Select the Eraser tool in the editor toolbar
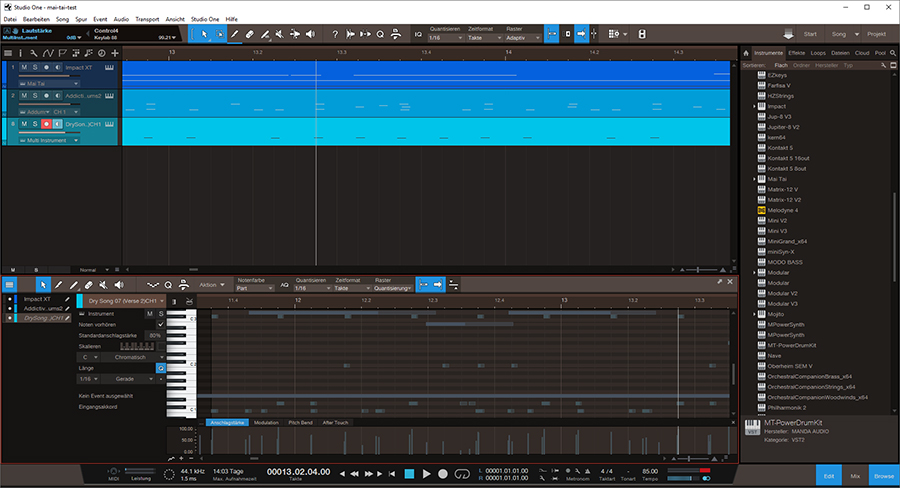900x488 pixels. coord(88,285)
